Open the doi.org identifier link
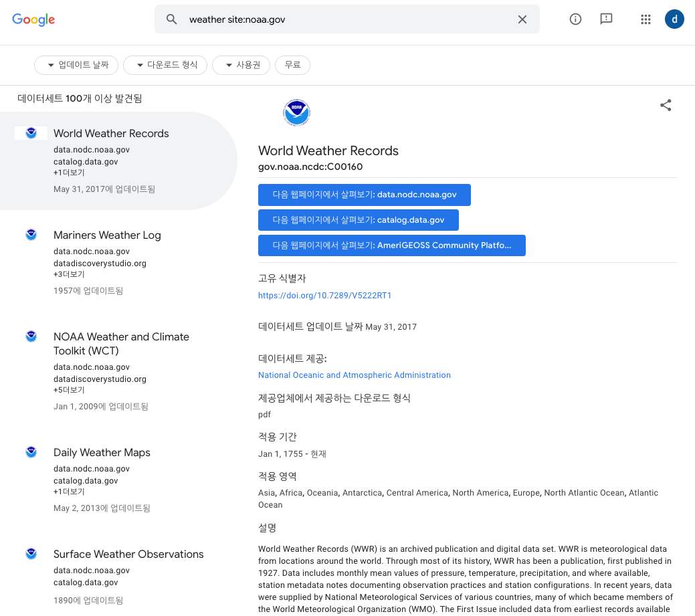Image resolution: width=695 pixels, height=616 pixels. click(x=325, y=296)
